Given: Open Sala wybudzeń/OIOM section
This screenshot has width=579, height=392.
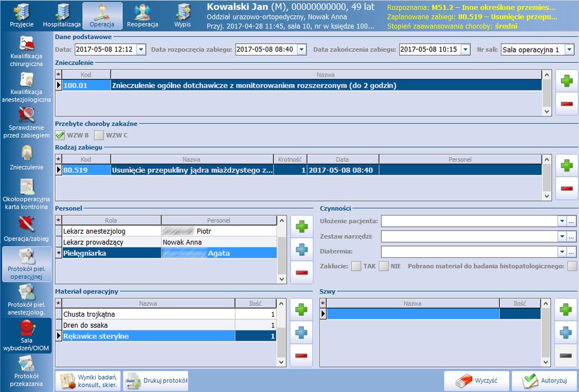Looking at the screenshot, I should (x=26, y=335).
